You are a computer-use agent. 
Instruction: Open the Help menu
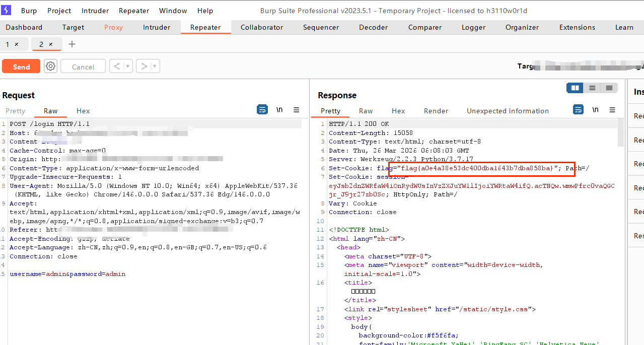coord(205,11)
